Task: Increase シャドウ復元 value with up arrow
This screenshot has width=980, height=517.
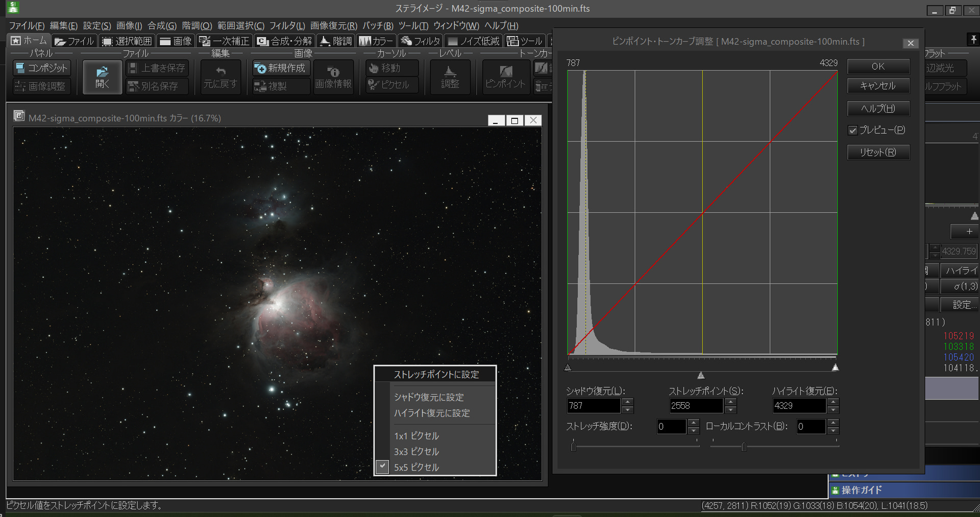Action: [628, 402]
